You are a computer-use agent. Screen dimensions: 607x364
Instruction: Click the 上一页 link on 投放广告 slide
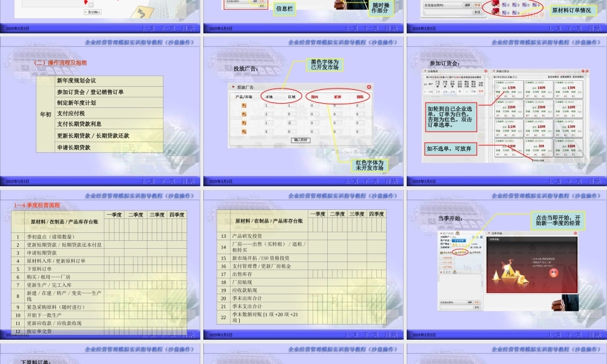click(351, 181)
